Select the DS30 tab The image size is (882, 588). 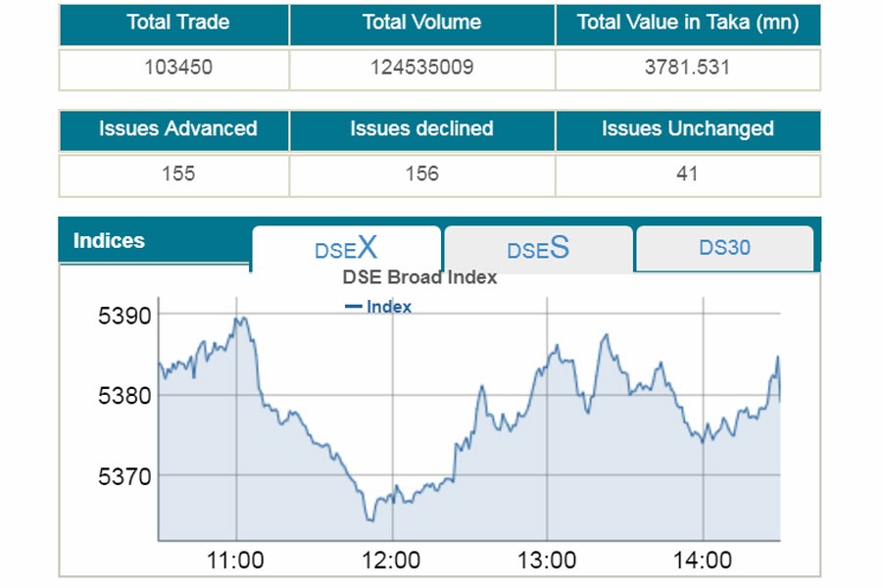(x=725, y=248)
